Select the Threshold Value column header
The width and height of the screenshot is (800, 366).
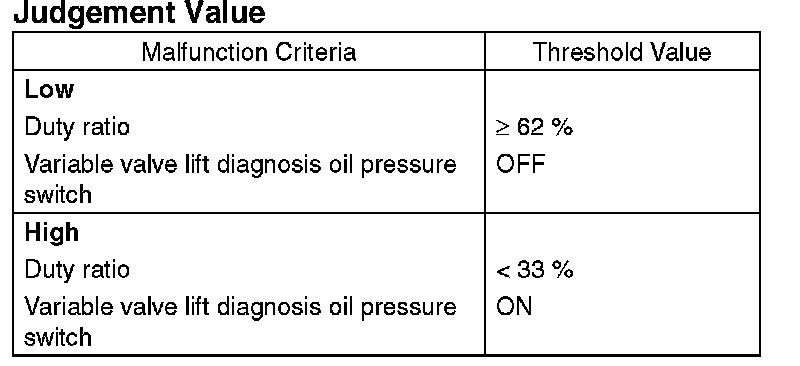pos(621,52)
